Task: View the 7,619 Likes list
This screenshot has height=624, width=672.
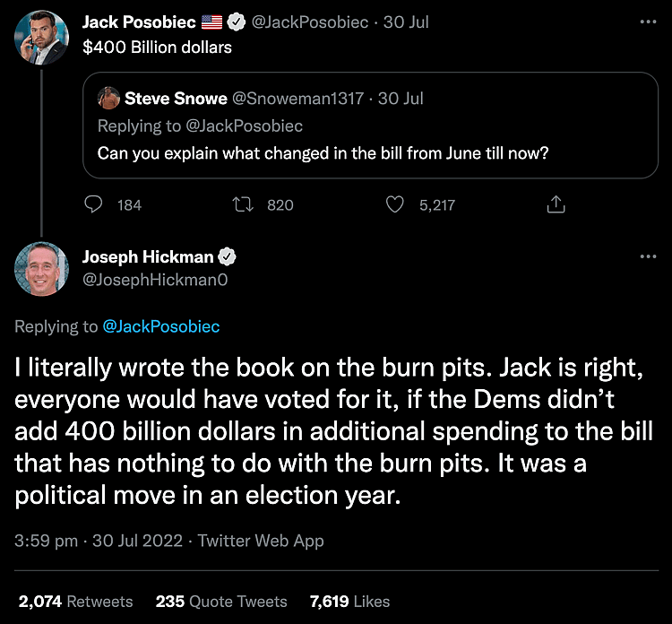Action: [x=349, y=601]
